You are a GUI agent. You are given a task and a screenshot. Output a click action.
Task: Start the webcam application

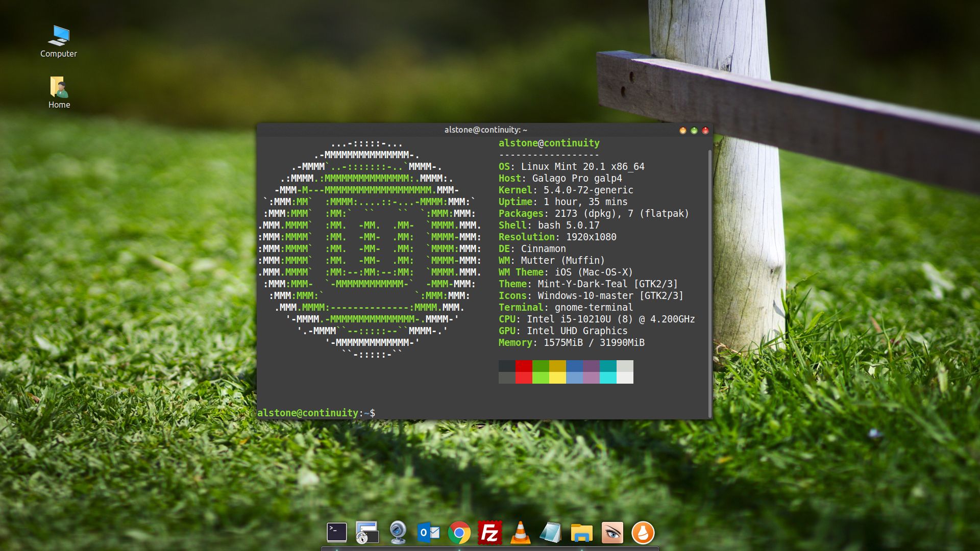[398, 532]
